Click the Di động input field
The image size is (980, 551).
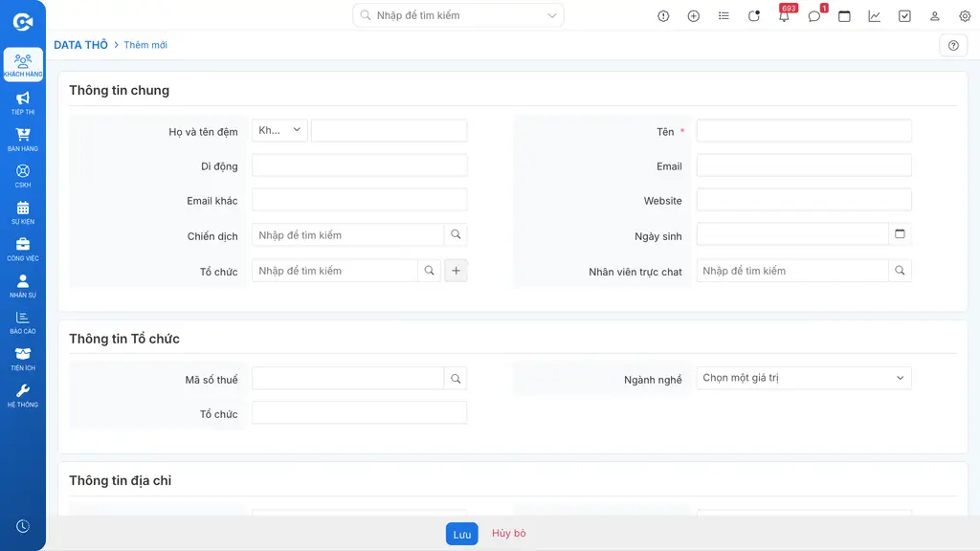(x=360, y=165)
